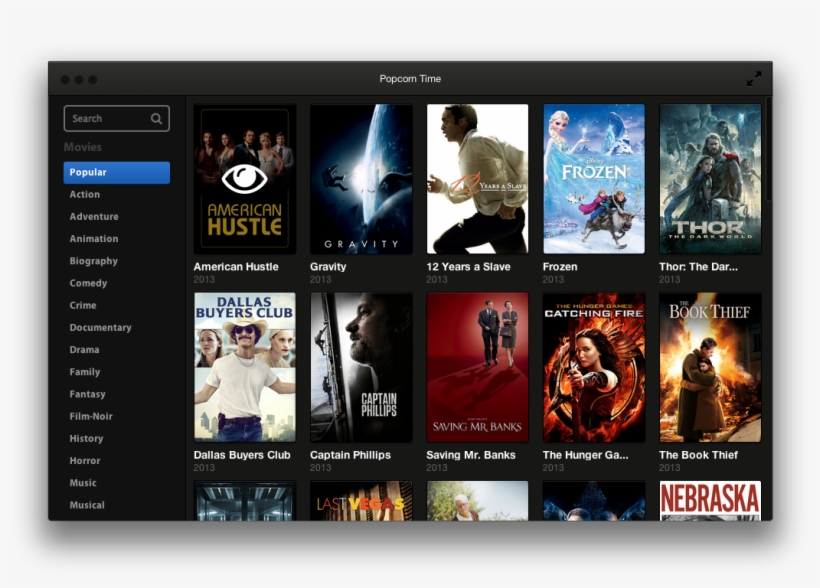Image resolution: width=820 pixels, height=588 pixels.
Task: Choose the Film-Noir genre
Action: coord(91,416)
